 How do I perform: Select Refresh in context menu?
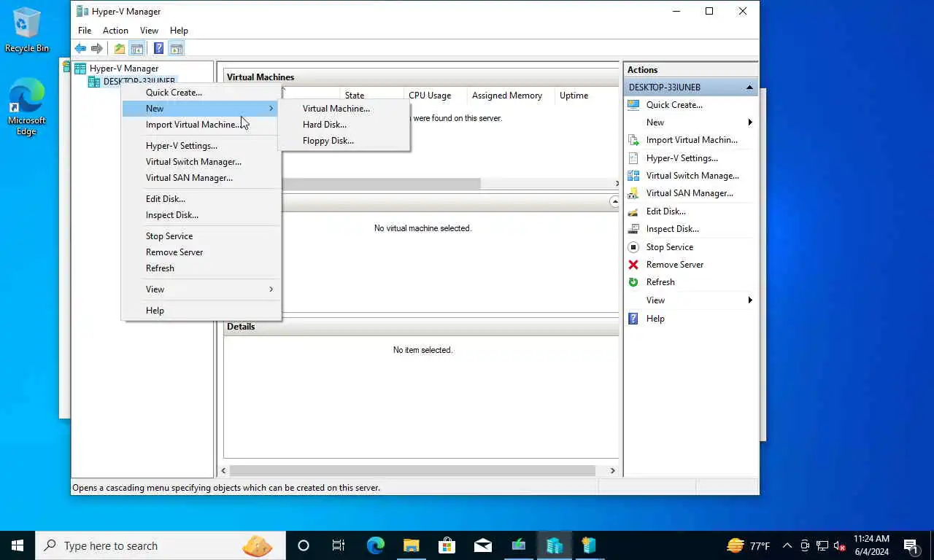(x=201, y=268)
